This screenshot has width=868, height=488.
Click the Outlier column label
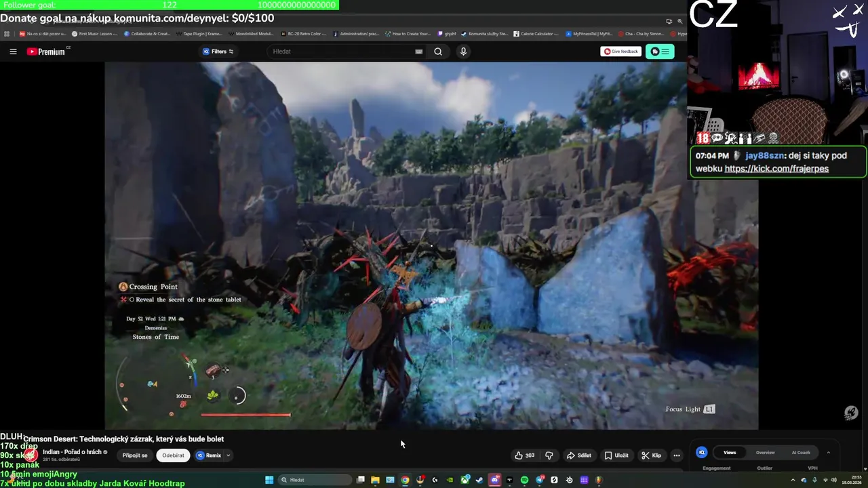764,468
